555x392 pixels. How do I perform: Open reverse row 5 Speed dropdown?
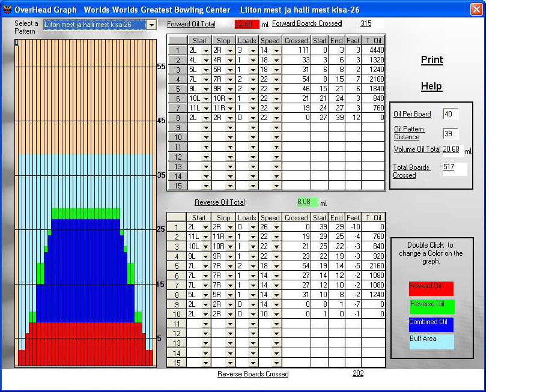tap(277, 266)
